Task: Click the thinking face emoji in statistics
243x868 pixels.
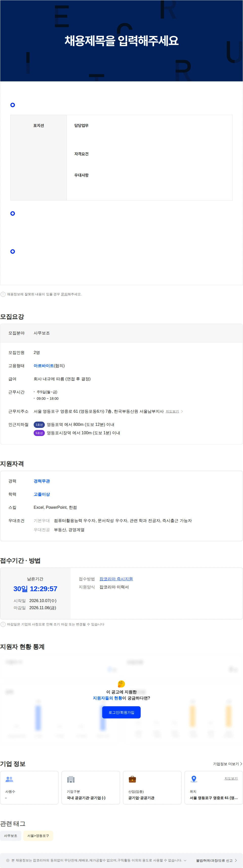Action: [121, 684]
